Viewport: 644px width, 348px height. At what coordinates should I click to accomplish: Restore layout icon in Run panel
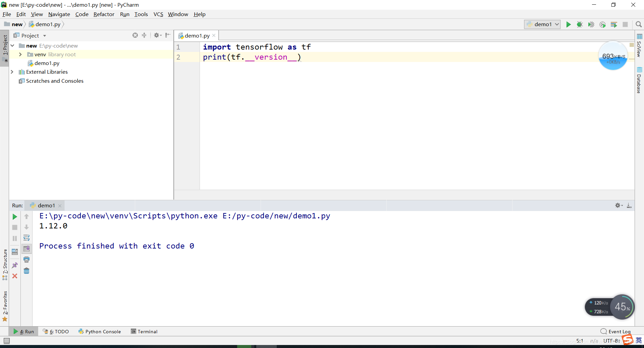15,252
